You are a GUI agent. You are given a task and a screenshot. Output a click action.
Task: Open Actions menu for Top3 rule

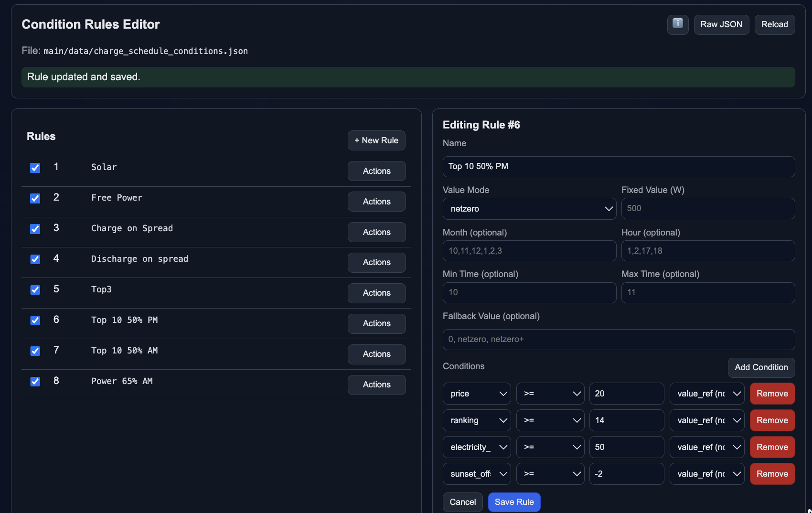coord(376,293)
